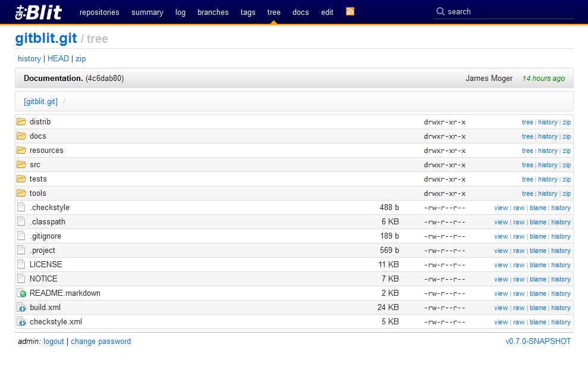Click the src folder icon

tap(21, 164)
